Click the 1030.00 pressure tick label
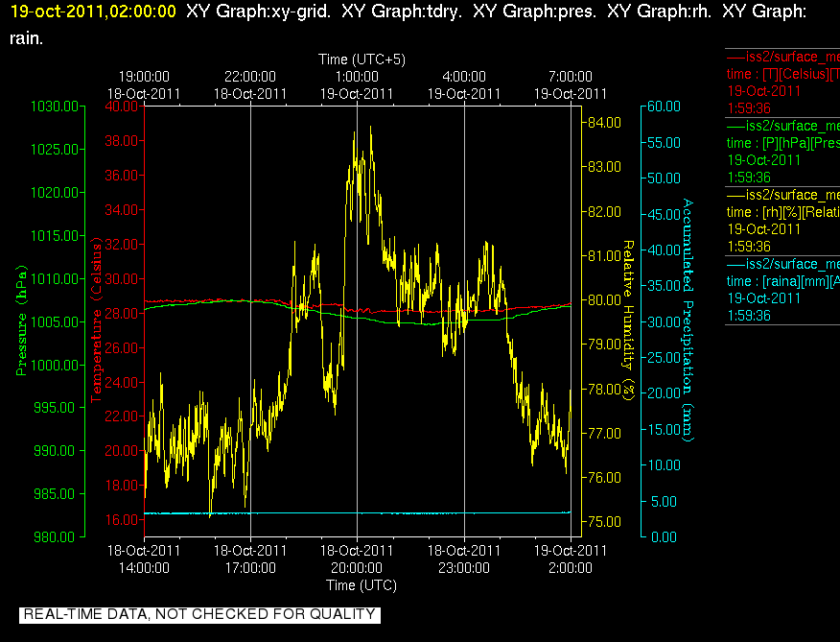Image resolution: width=840 pixels, height=642 pixels. [x=55, y=107]
